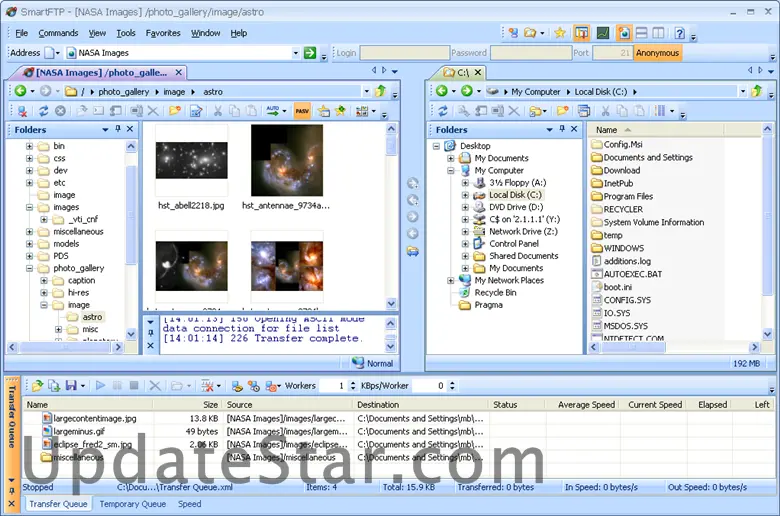Click new folder icon in local browser toolbar
The image size is (780, 516).
[563, 110]
